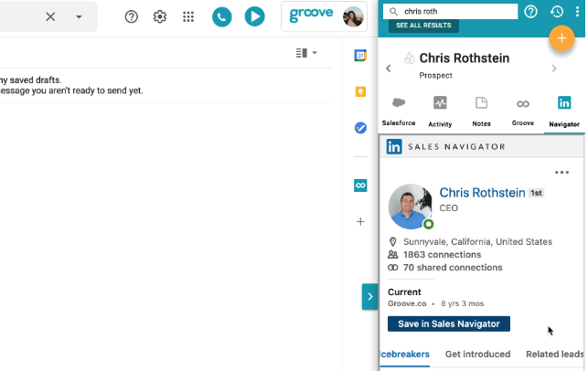
Task: Toggle the split pane mode icon
Action: (302, 53)
